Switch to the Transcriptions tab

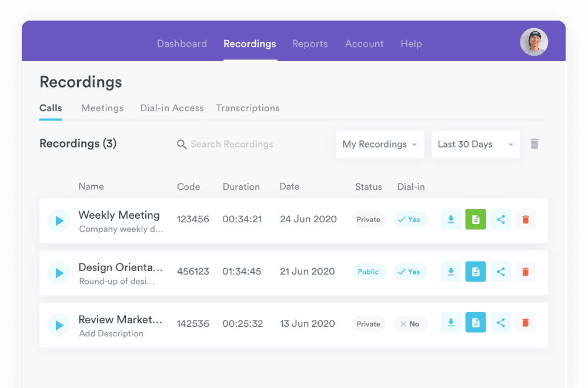point(248,108)
